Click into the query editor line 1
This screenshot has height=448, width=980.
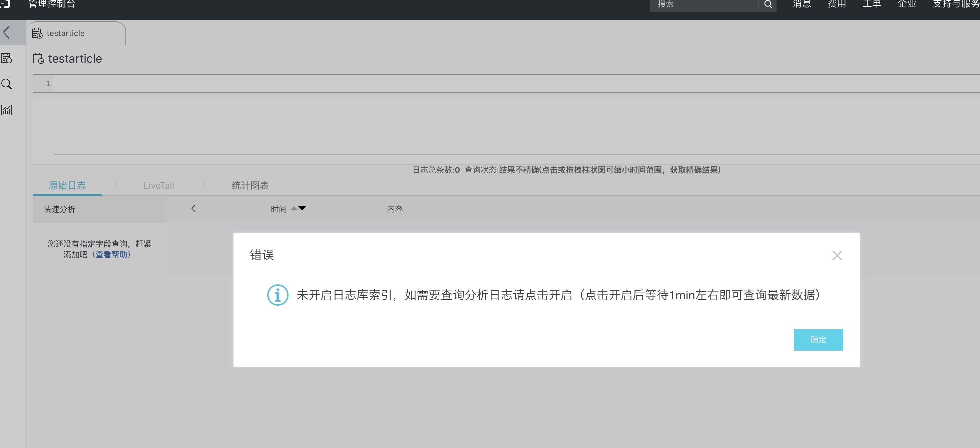tap(516, 83)
